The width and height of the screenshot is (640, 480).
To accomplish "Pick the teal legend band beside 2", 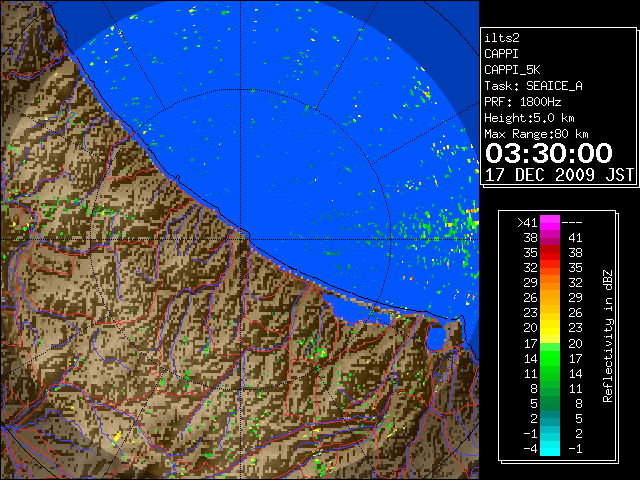I will [550, 418].
